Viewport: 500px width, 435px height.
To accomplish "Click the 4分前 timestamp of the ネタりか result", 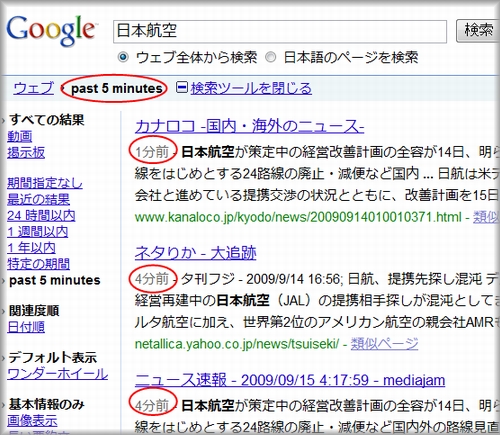I will 152,279.
